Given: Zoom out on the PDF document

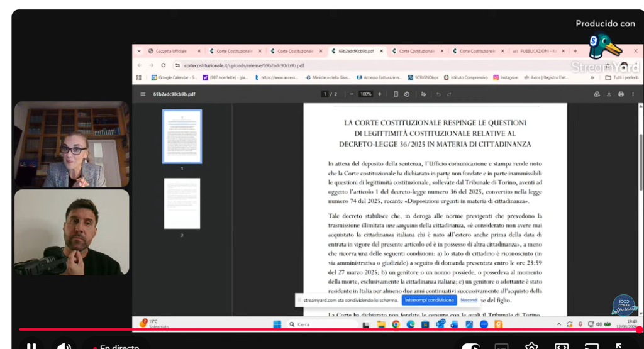Looking at the screenshot, I should (x=352, y=94).
